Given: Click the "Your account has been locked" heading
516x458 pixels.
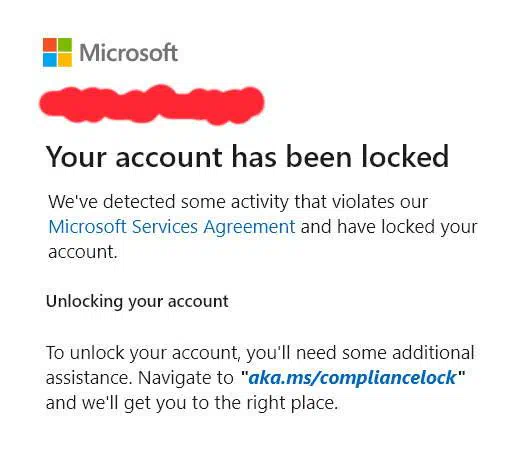Looking at the screenshot, I should 247,156.
